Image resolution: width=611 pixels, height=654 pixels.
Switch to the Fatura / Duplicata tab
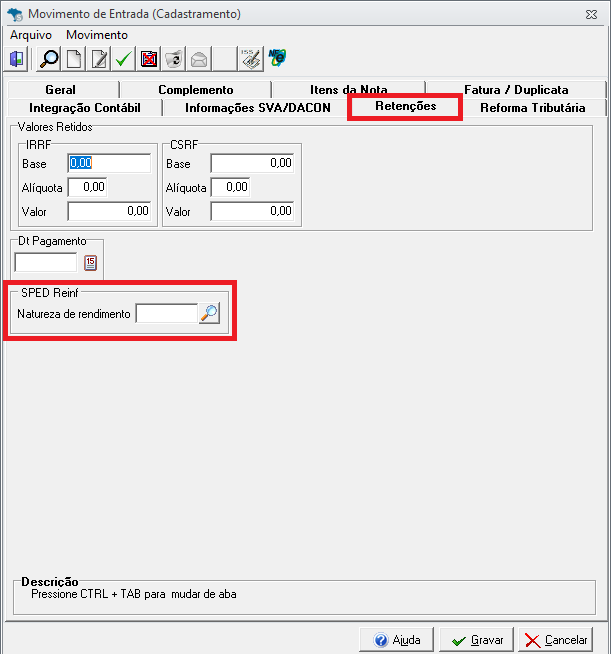click(x=516, y=90)
